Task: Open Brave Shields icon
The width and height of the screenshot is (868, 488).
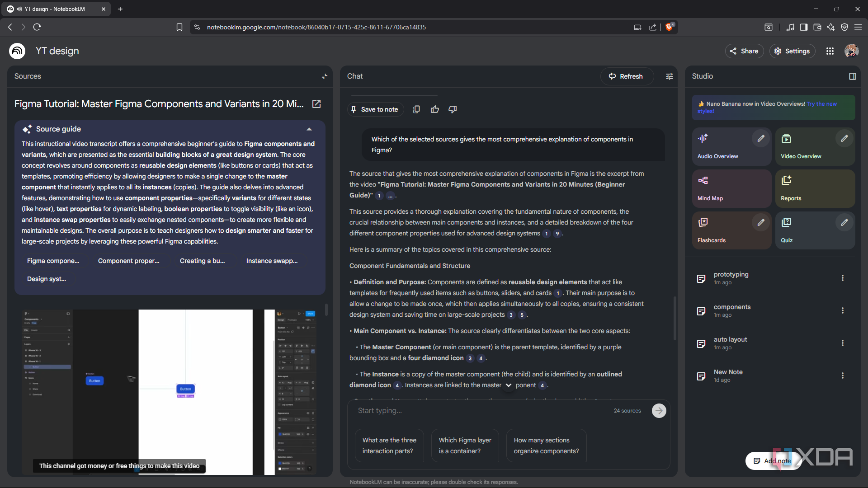Action: (x=670, y=27)
